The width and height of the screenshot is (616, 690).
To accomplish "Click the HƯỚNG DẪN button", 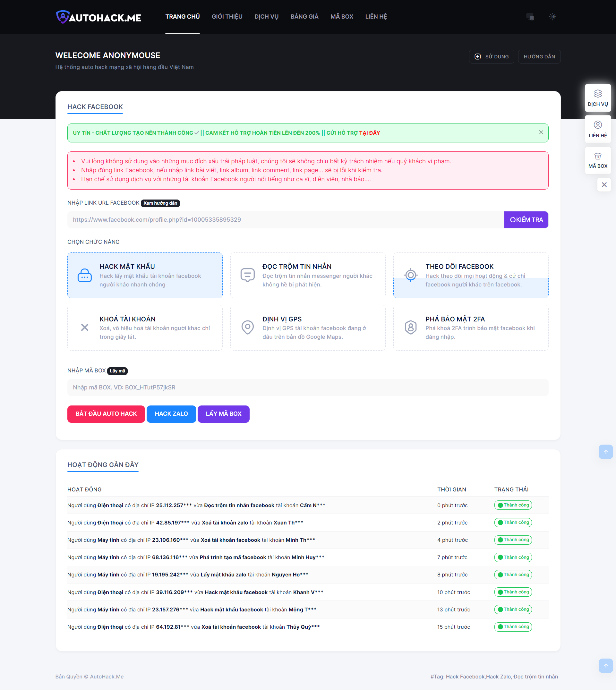I will [x=539, y=56].
